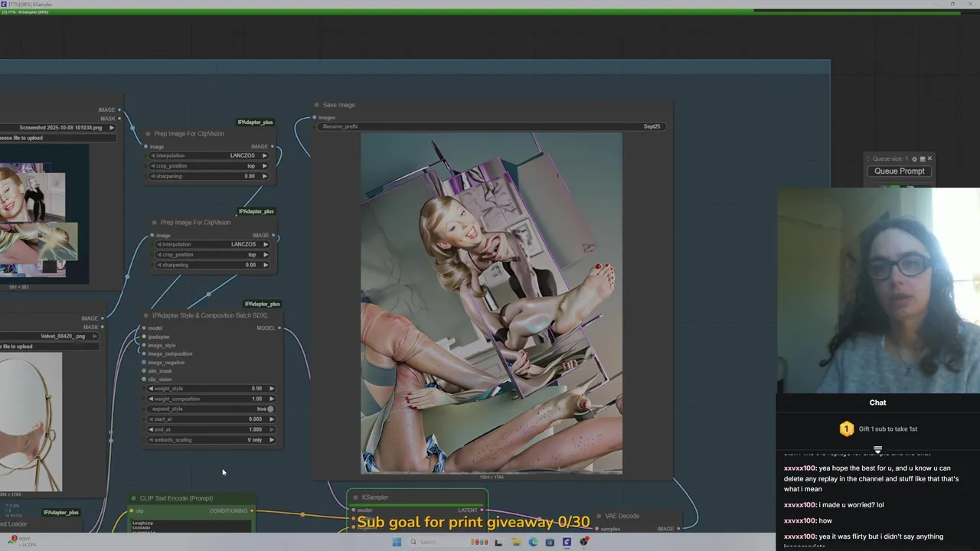Click the attn_mask input socket
Viewport: 980px width, 551px height.
tap(143, 371)
